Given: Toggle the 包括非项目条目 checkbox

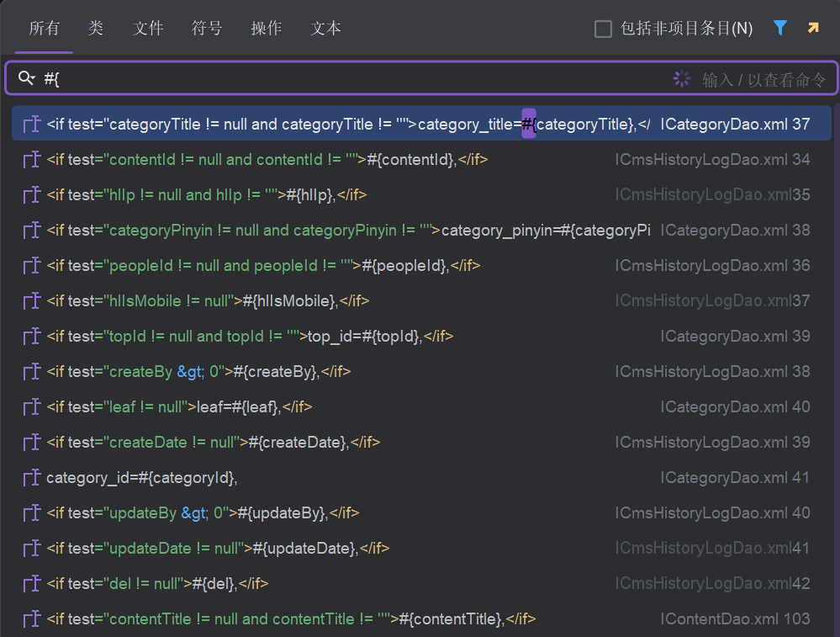Looking at the screenshot, I should pyautogui.click(x=603, y=29).
